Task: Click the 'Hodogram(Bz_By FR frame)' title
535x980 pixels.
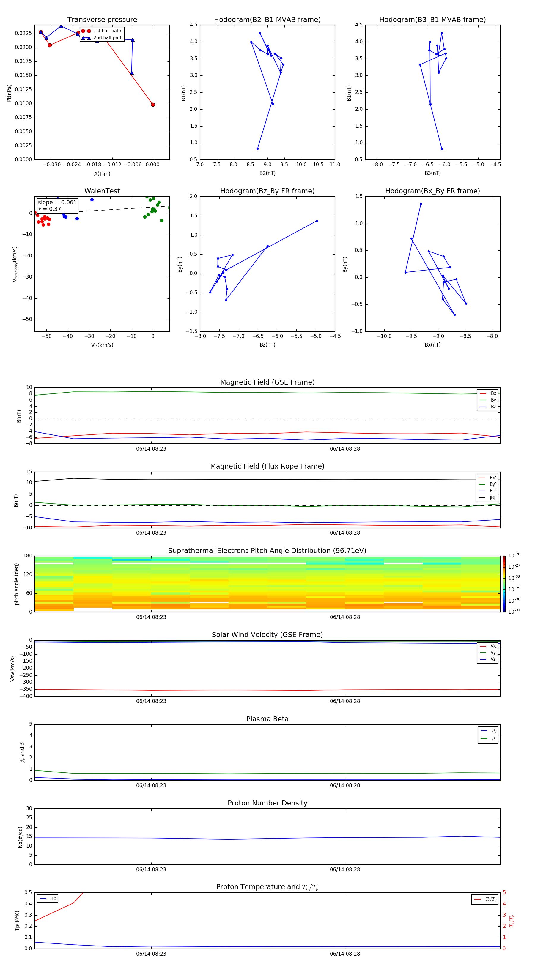Action: pyautogui.click(x=267, y=191)
